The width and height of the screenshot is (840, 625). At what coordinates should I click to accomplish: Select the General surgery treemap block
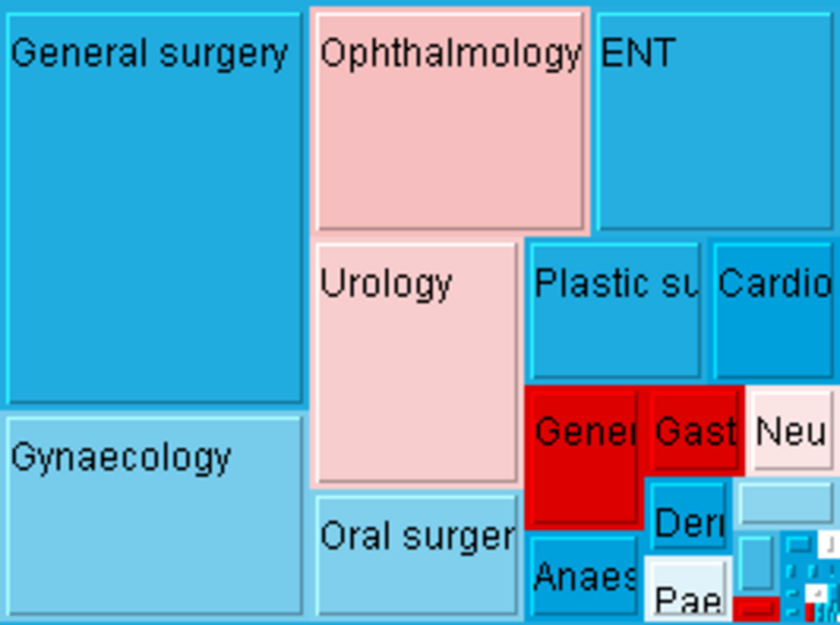click(154, 209)
